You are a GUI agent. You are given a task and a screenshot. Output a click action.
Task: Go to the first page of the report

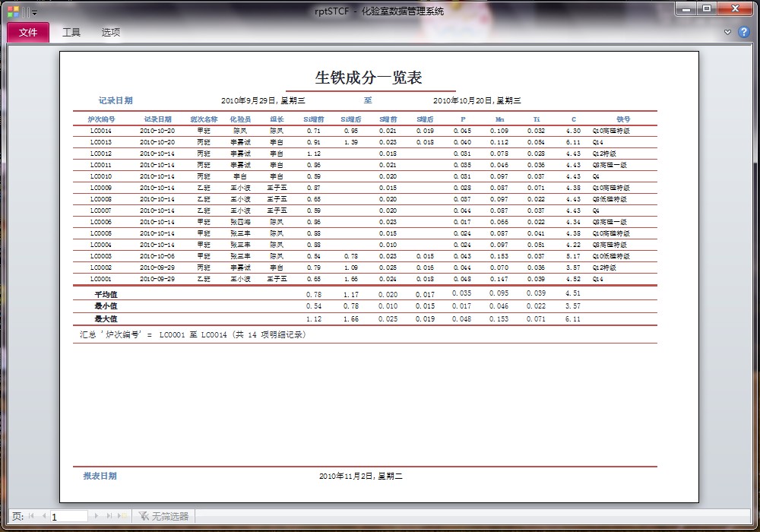click(x=31, y=516)
